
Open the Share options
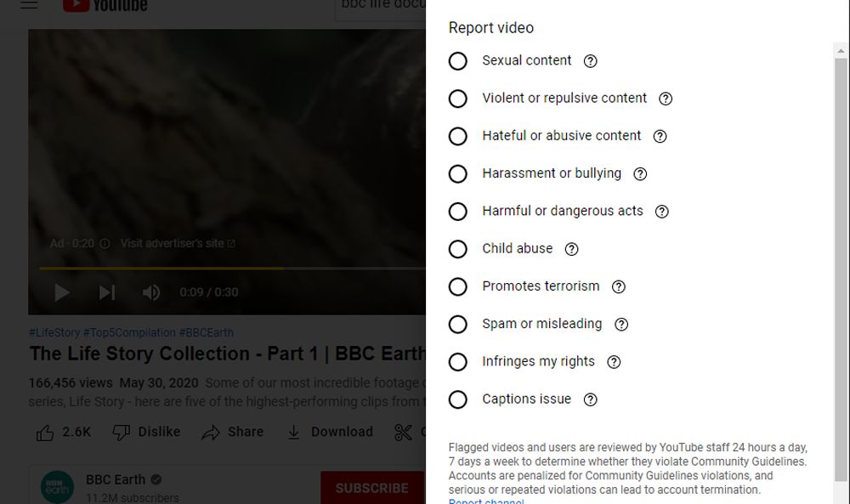pyautogui.click(x=233, y=432)
